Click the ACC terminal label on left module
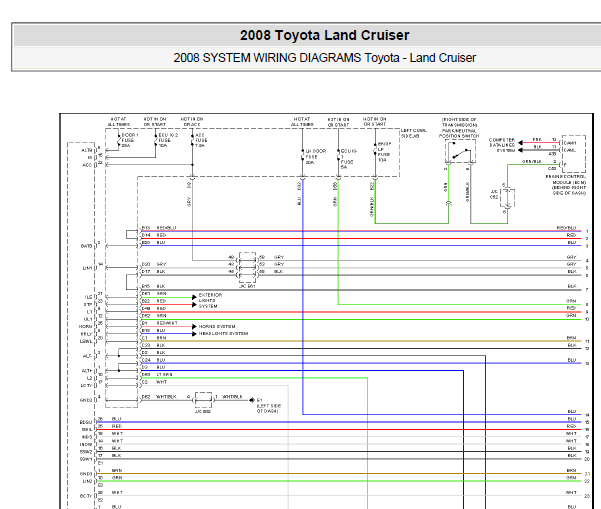Viewport: 601px width, 509px height. coord(87,165)
